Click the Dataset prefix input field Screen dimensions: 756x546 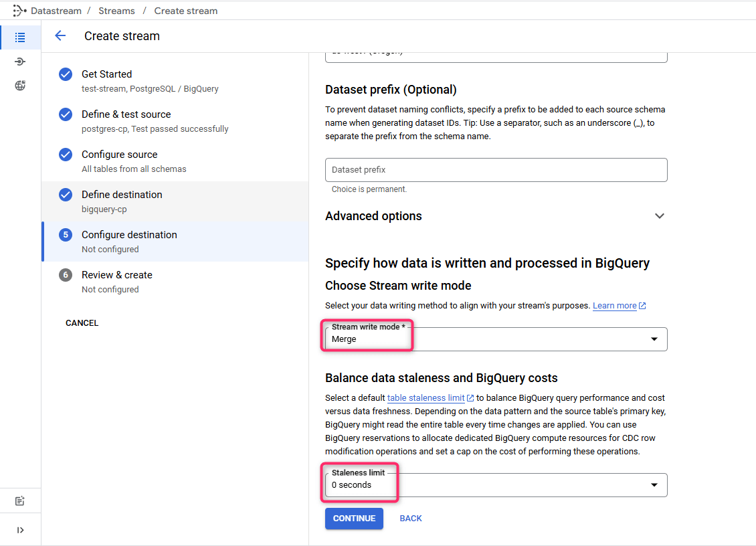click(x=496, y=170)
